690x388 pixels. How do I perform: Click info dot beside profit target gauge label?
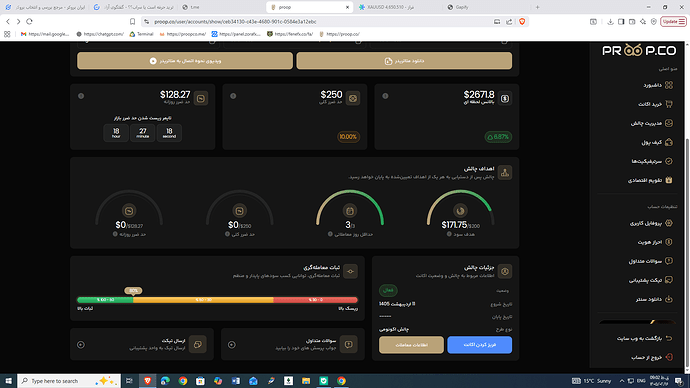[x=449, y=234]
